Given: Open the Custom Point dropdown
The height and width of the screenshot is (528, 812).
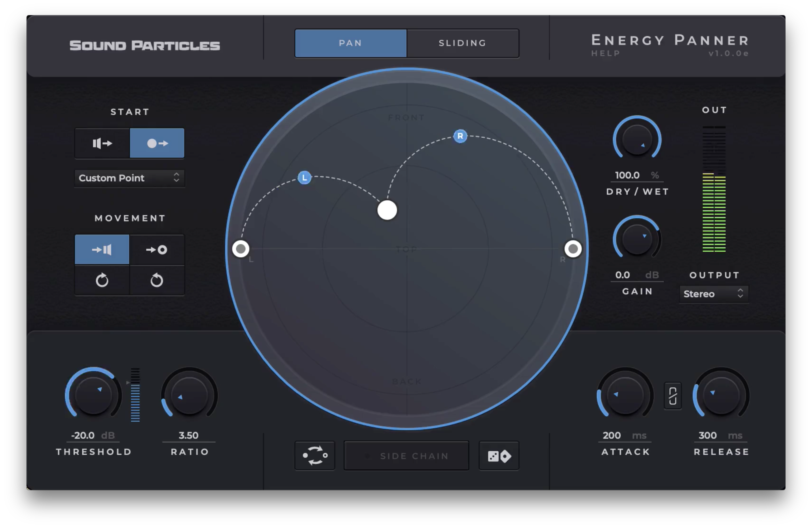Looking at the screenshot, I should click(129, 178).
